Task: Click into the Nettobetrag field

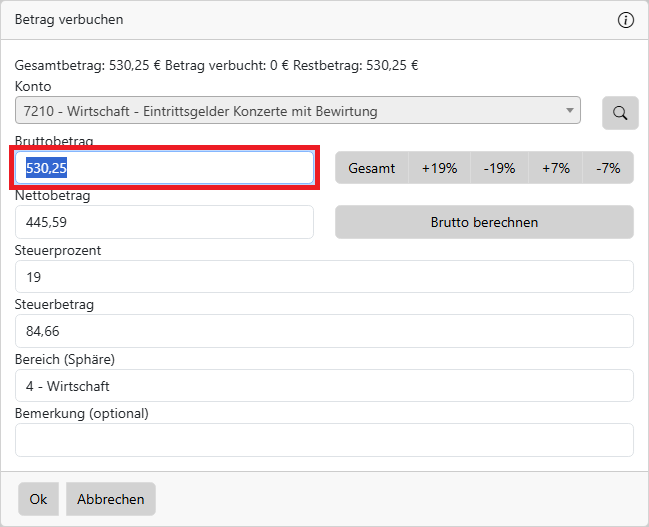Action: click(x=164, y=222)
